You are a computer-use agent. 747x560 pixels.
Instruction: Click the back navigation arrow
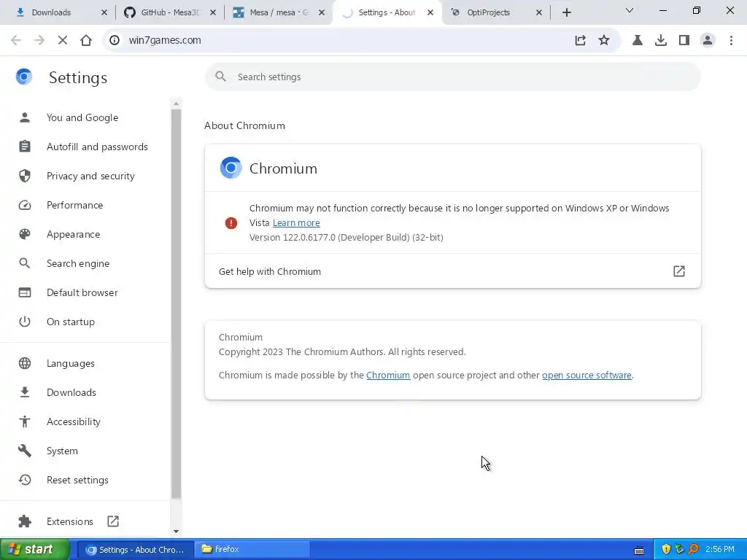(x=16, y=41)
